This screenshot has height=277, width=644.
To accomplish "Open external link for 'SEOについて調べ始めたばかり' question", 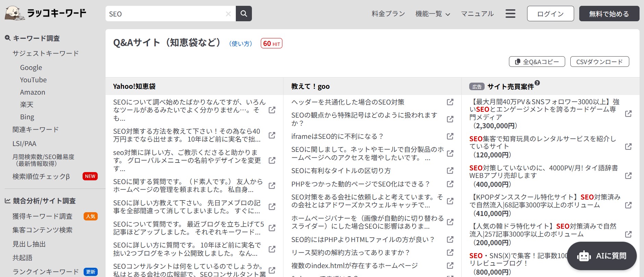I will click(x=272, y=110).
